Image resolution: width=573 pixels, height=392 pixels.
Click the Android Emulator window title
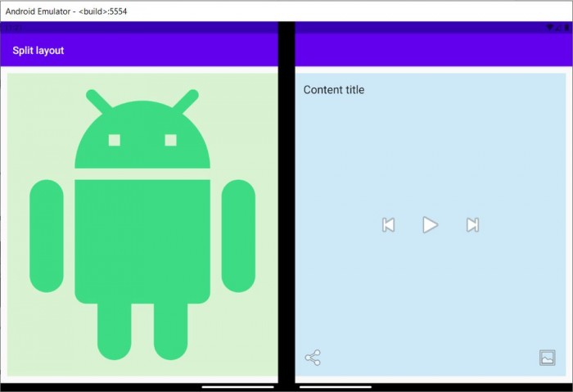(66, 11)
